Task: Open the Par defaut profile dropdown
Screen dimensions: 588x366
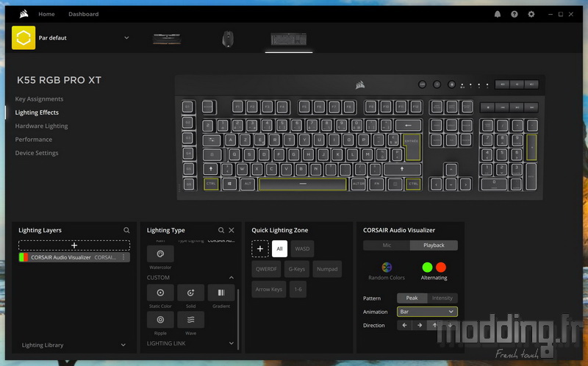Action: click(126, 38)
